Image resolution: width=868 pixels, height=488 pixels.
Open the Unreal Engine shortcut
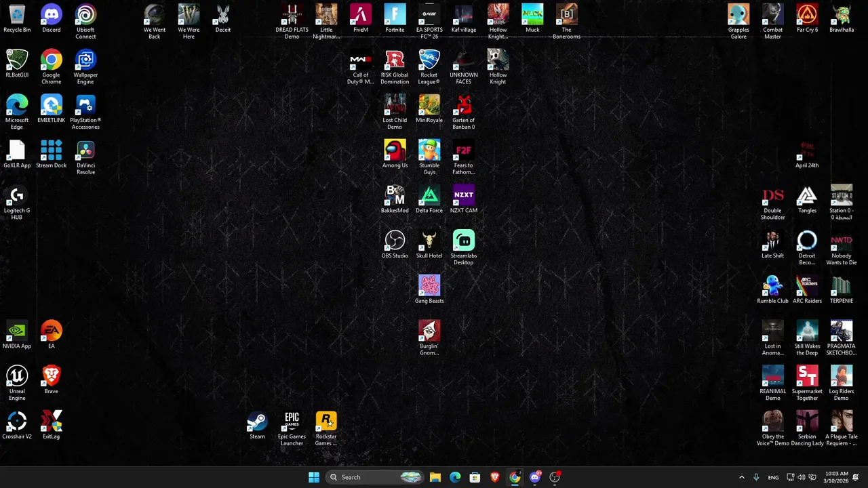(x=17, y=384)
